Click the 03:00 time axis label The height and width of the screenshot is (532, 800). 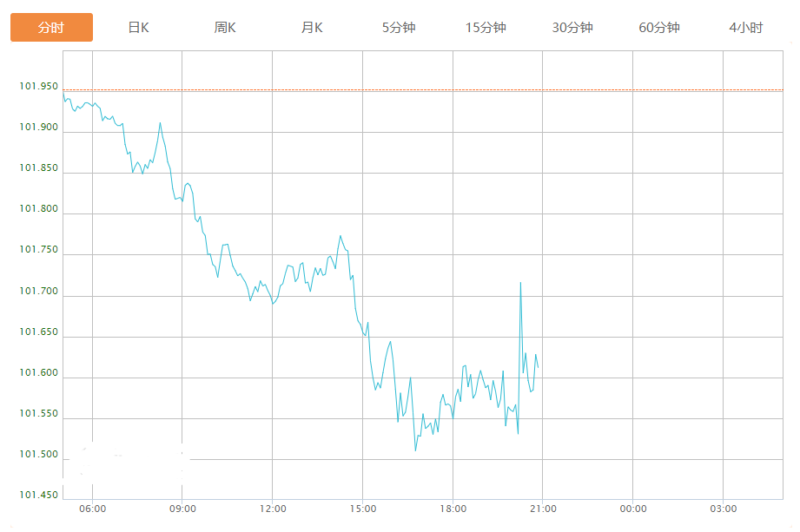[x=724, y=509]
